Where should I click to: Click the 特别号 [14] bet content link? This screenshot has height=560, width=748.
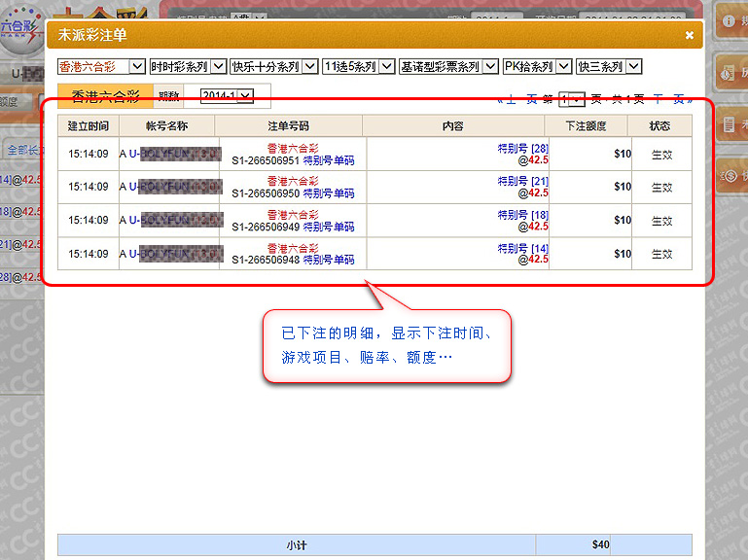(x=522, y=248)
